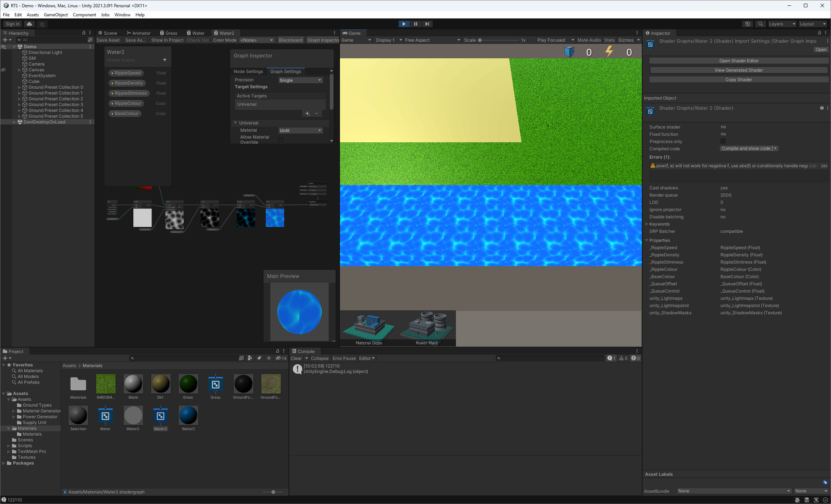Click Save Asset in the shader graph toolbar
The image size is (831, 504).
108,40
